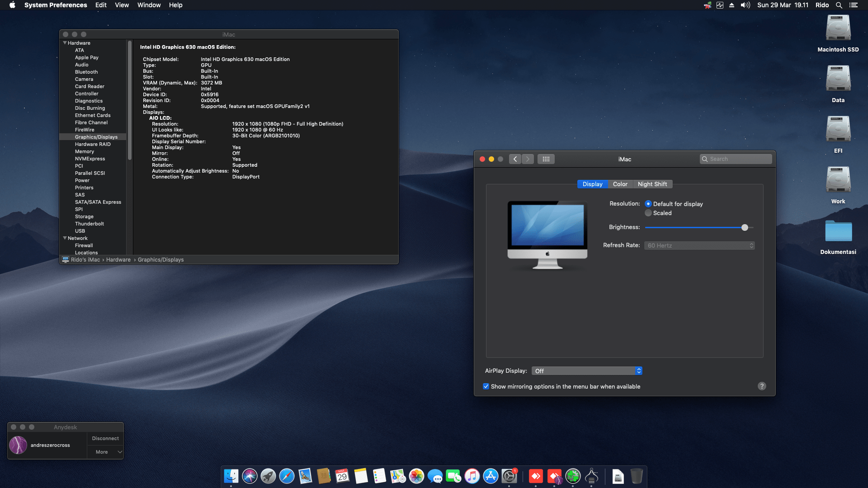Open Safari from the dock

(287, 476)
